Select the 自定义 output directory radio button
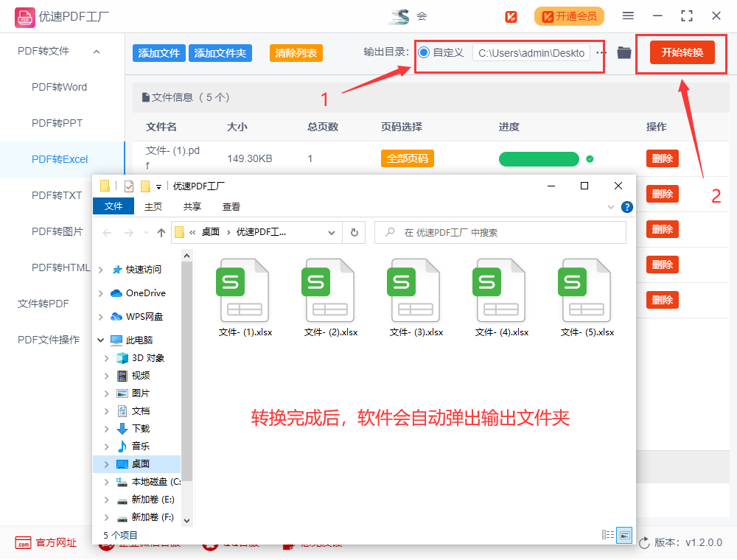The image size is (737, 560). (x=425, y=52)
